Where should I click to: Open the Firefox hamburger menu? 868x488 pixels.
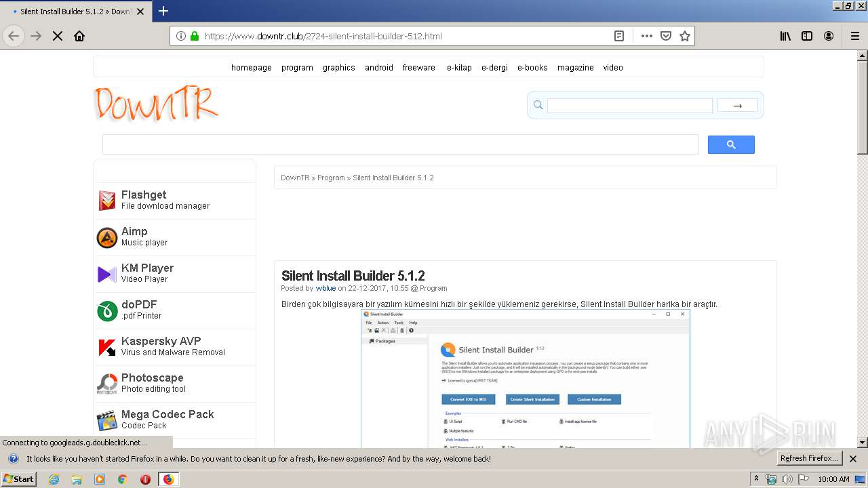tap(855, 36)
